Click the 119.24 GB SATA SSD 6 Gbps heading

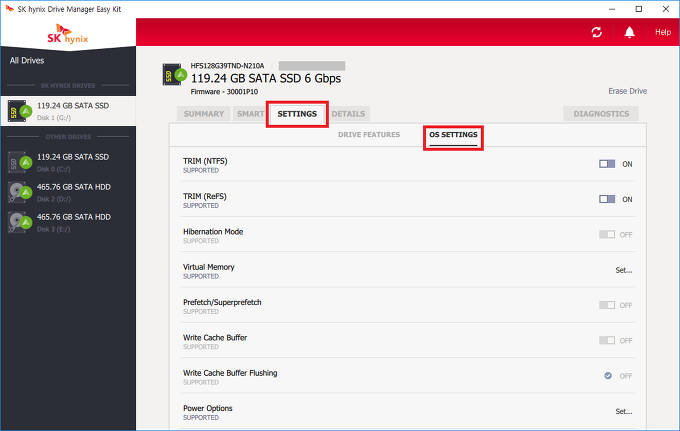pyautogui.click(x=266, y=78)
